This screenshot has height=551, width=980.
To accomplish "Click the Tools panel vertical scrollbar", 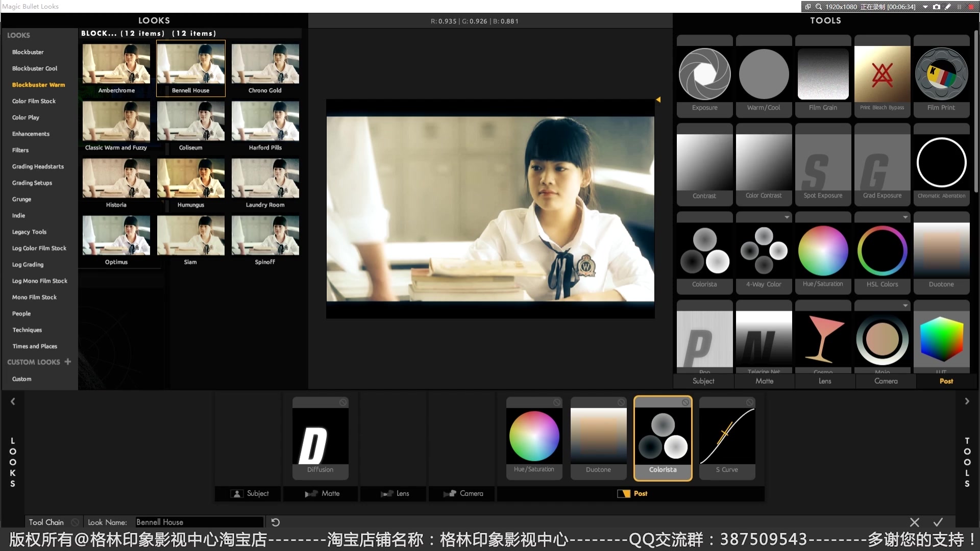I will click(976, 111).
